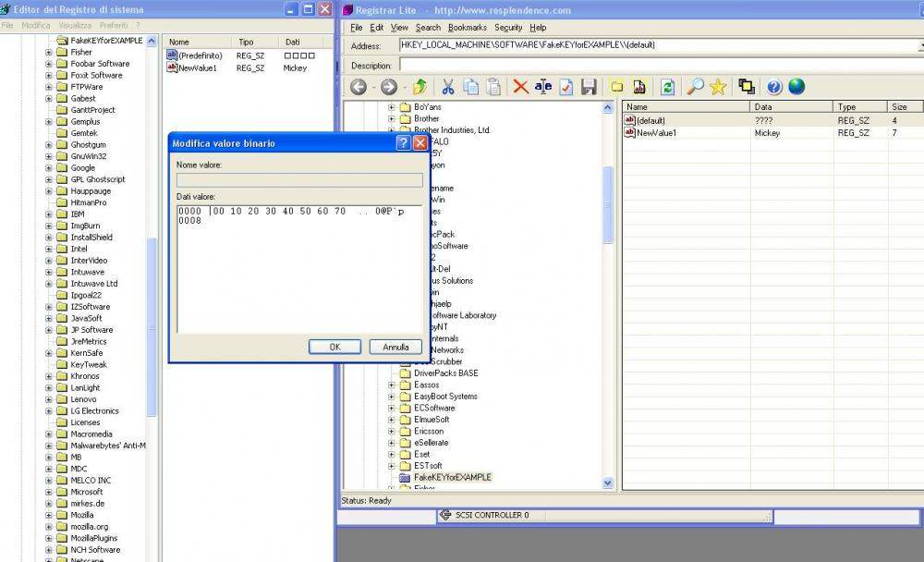Image resolution: width=924 pixels, height=562 pixels.
Task: Expand the Fisher key in tree
Action: pyautogui.click(x=49, y=53)
